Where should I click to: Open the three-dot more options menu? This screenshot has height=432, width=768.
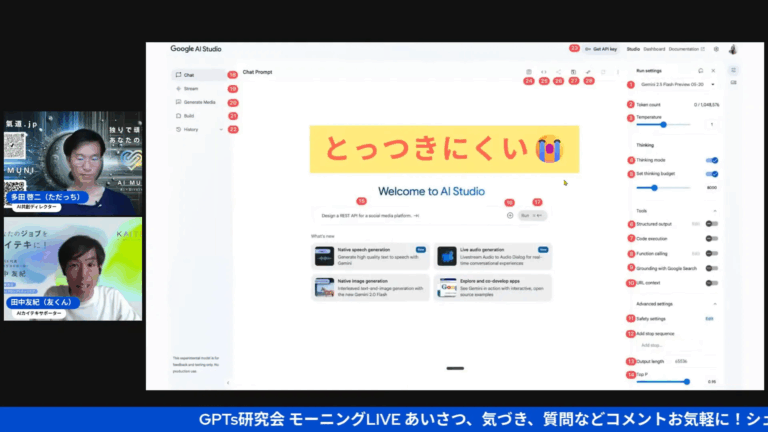coord(618,72)
